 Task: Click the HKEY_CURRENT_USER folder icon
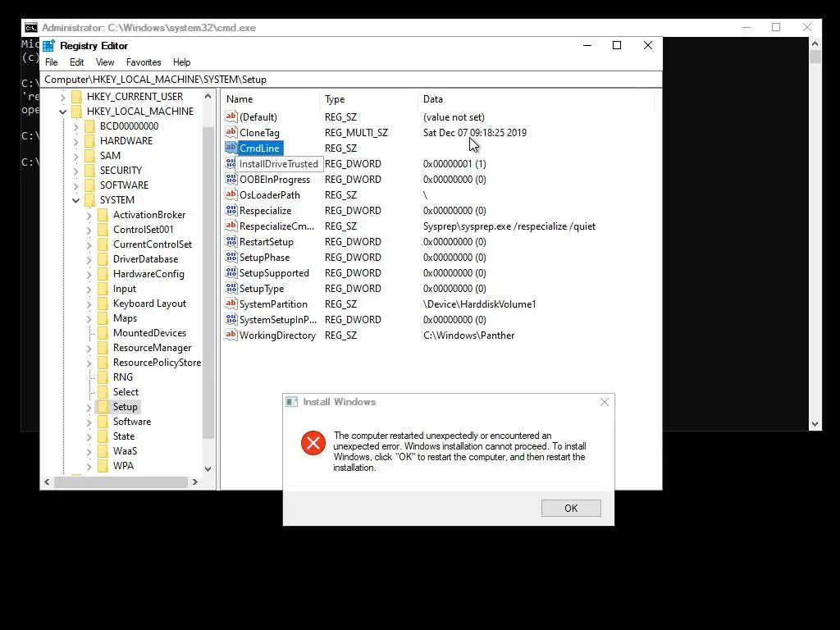(76, 97)
